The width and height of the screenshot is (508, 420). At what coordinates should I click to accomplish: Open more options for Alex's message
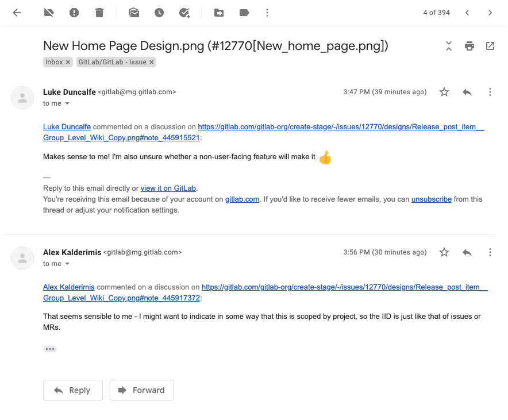490,252
